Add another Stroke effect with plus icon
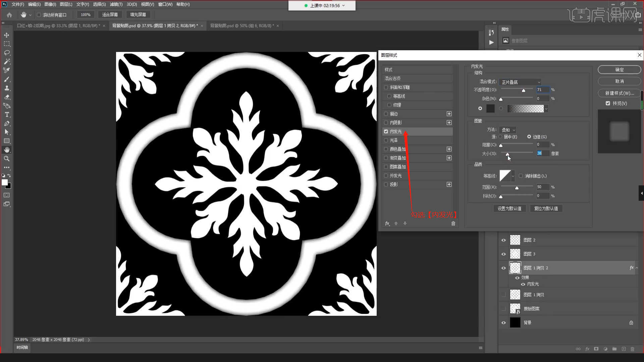This screenshot has height=362, width=644. 449,114
